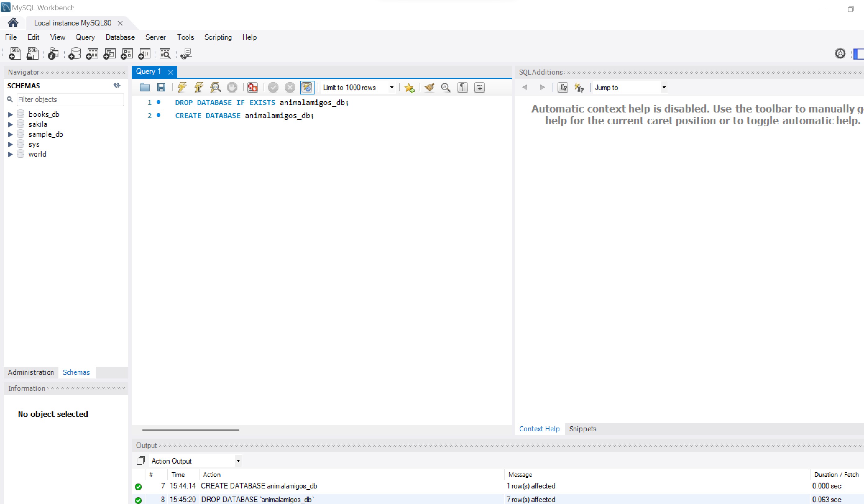Open the Inspector icon in main toolbar
864x504 pixels.
tap(53, 54)
